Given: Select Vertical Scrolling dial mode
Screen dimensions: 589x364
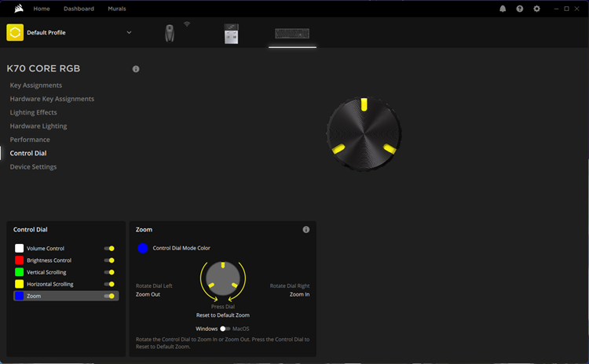Looking at the screenshot, I should [66, 272].
